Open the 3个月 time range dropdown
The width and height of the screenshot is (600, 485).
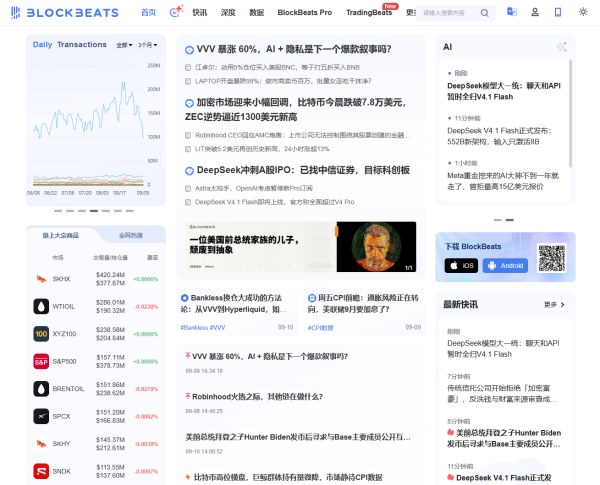147,45
